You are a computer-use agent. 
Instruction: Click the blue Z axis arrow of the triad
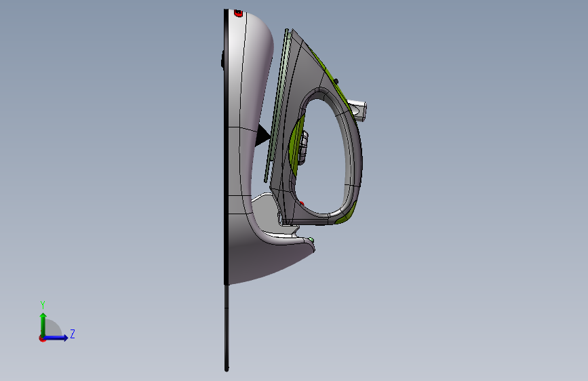point(56,338)
